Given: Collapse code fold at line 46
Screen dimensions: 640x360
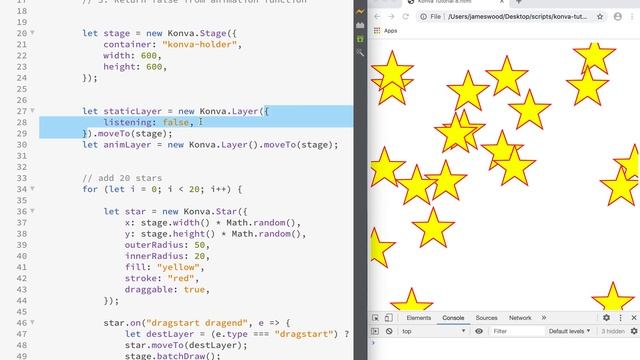Looking at the screenshot, I should coord(32,322).
